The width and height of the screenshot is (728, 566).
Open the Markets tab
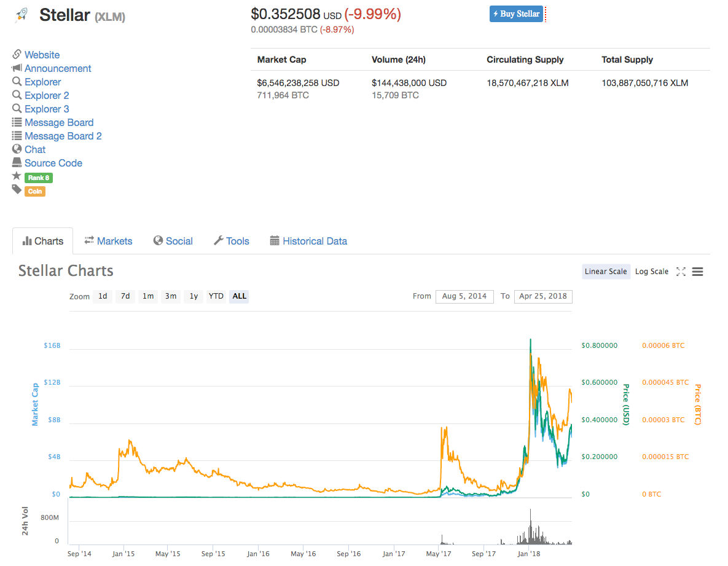point(108,241)
